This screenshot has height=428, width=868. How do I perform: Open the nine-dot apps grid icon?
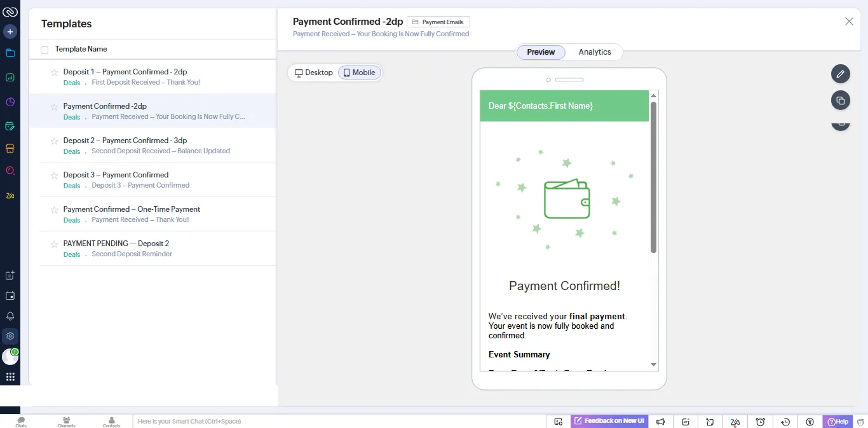pyautogui.click(x=10, y=377)
